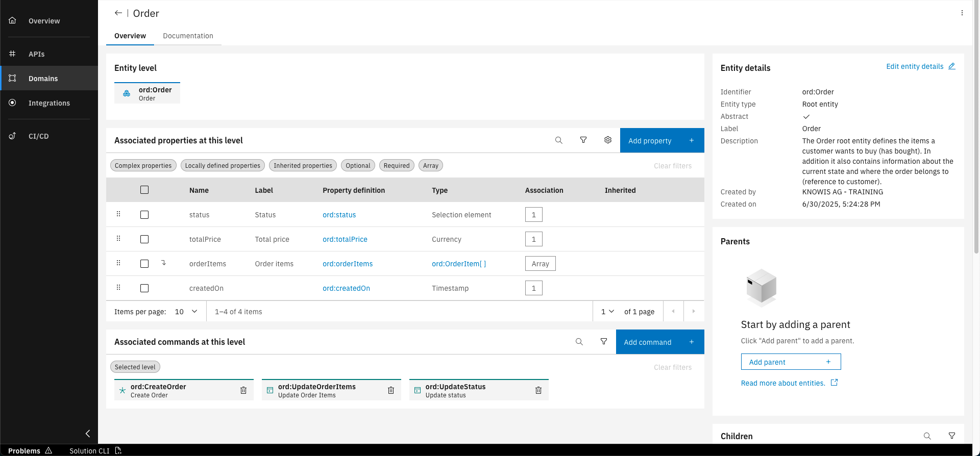Click the back arrow next to Order
Viewport: 980px width, 456px height.
(118, 13)
